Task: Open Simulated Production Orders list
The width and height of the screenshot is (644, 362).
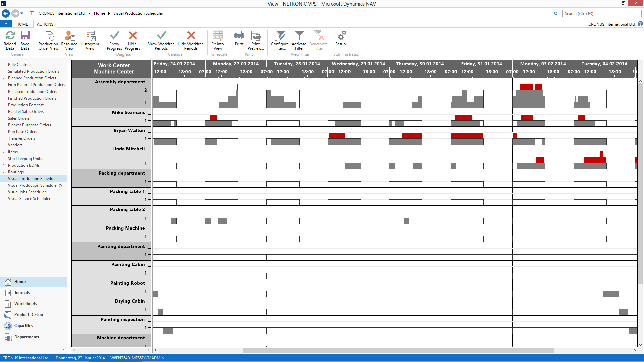Action: 34,71
